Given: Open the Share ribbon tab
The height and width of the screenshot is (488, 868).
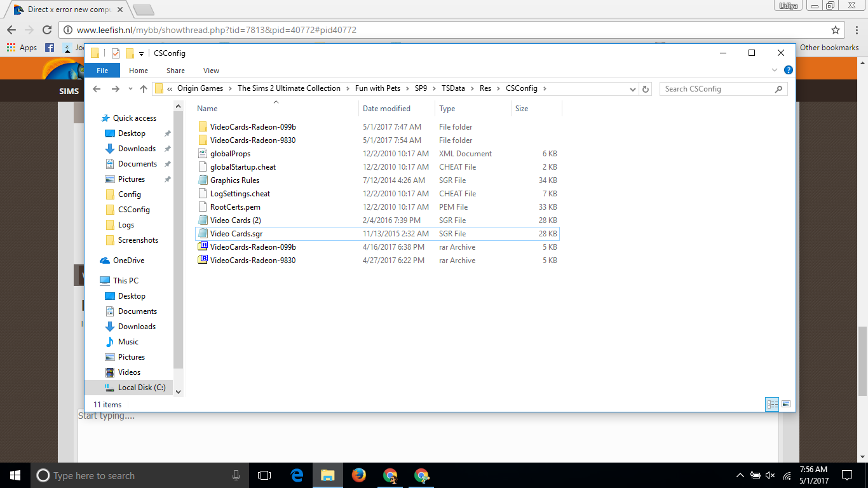Looking at the screenshot, I should point(175,71).
